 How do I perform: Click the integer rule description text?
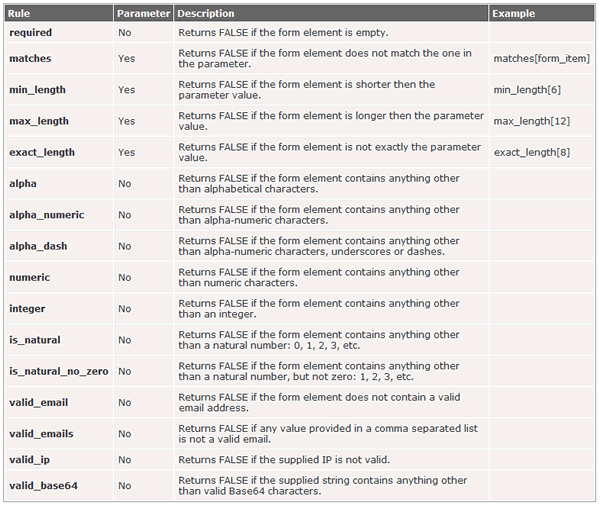click(x=319, y=309)
